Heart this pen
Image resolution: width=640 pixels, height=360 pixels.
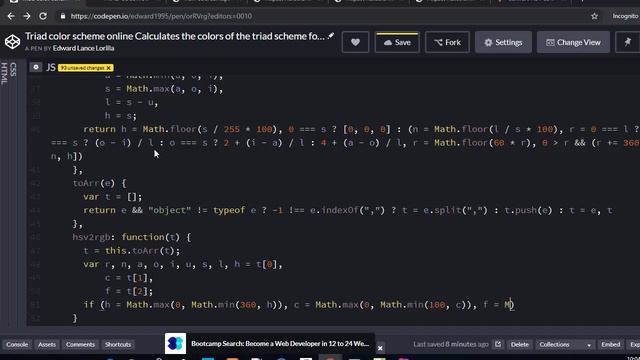(355, 42)
